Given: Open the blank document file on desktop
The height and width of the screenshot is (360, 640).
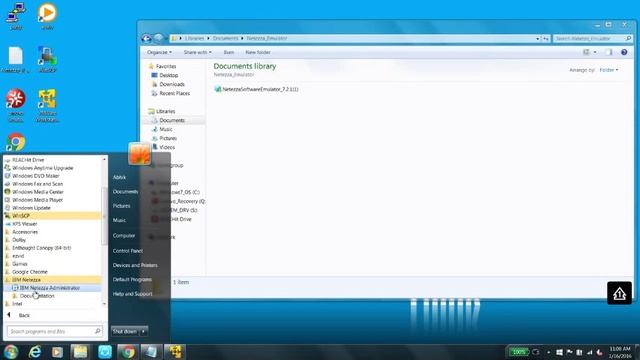Looking at the screenshot, I should (16, 60).
